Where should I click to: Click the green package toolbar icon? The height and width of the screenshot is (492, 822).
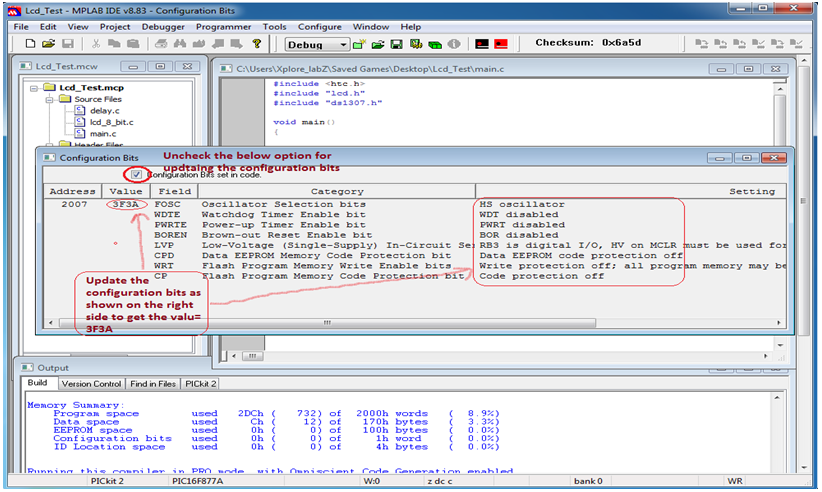[x=435, y=45]
